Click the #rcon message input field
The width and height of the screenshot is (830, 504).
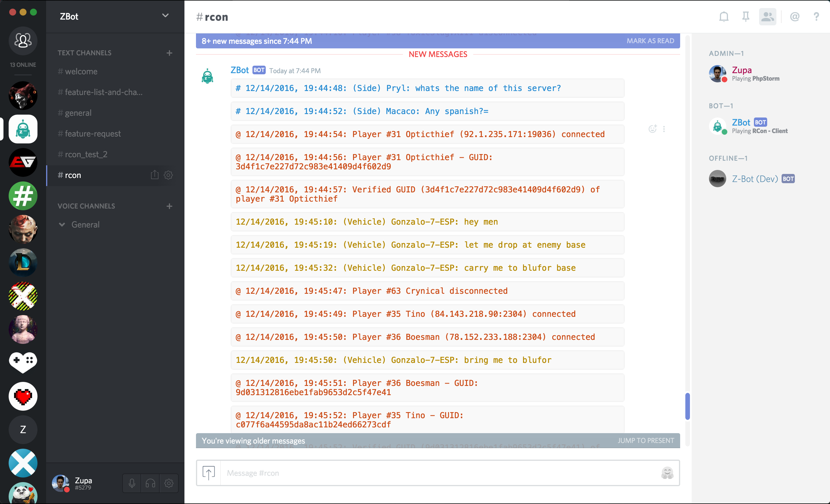click(437, 473)
